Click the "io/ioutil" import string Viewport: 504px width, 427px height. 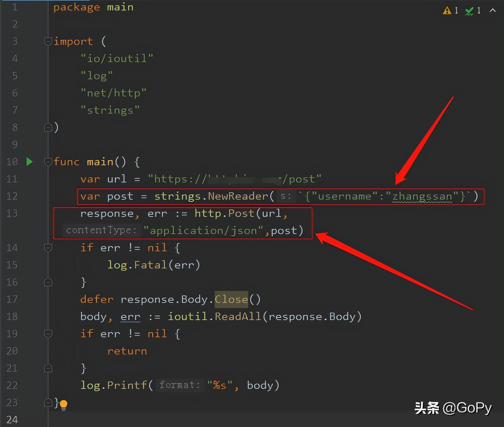[x=117, y=58]
